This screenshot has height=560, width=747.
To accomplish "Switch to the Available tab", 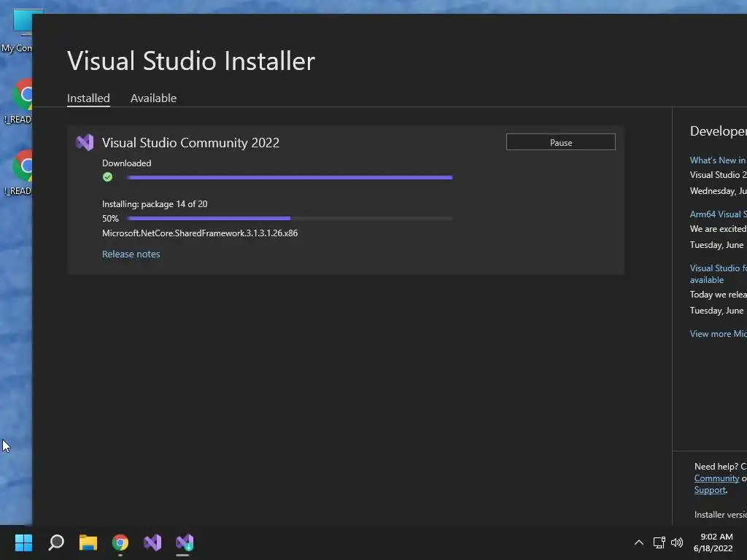I will [x=153, y=98].
